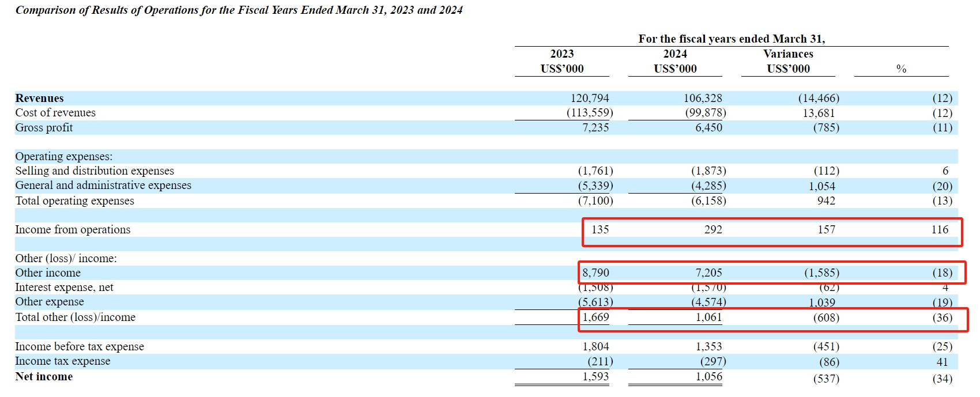Select income before tax value 1,353
The height and width of the screenshot is (397, 980).
[x=708, y=346]
